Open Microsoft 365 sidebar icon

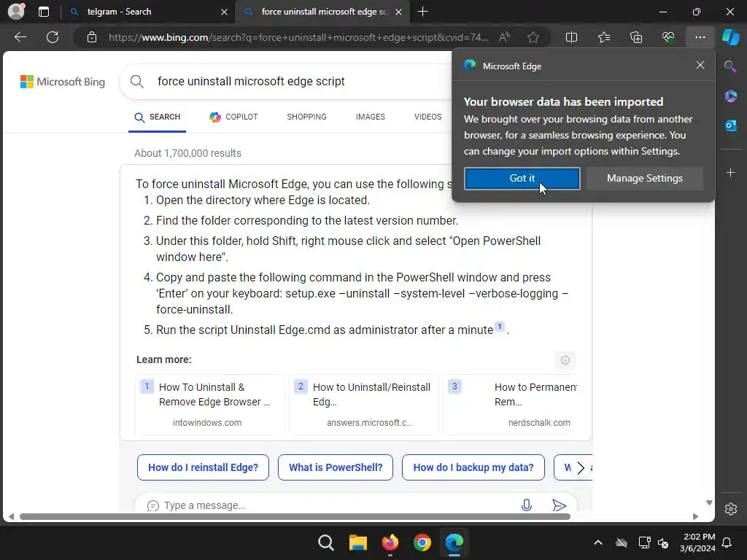(x=730, y=96)
